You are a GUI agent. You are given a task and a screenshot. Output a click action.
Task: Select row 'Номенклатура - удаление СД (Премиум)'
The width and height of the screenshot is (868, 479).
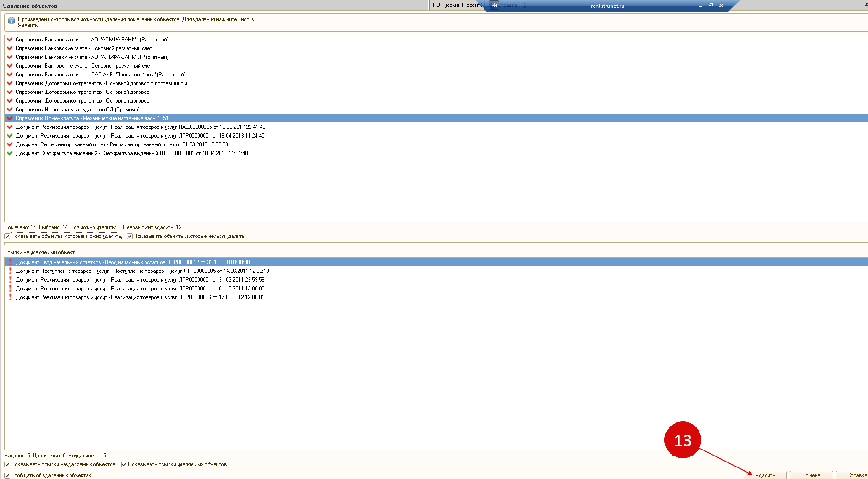click(x=436, y=110)
